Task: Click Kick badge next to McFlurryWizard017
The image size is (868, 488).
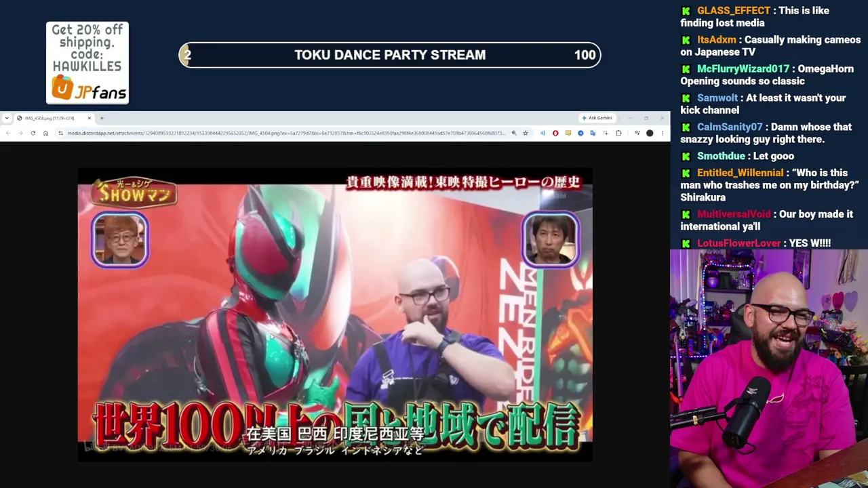Action: point(686,69)
